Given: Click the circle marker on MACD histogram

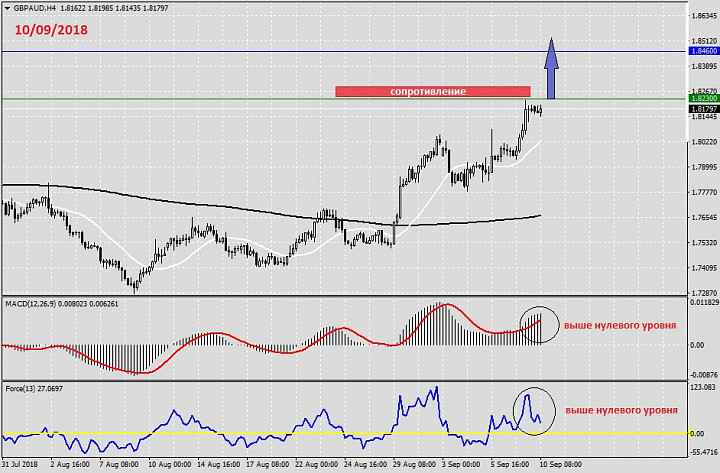Looking at the screenshot, I should pyautogui.click(x=539, y=323).
